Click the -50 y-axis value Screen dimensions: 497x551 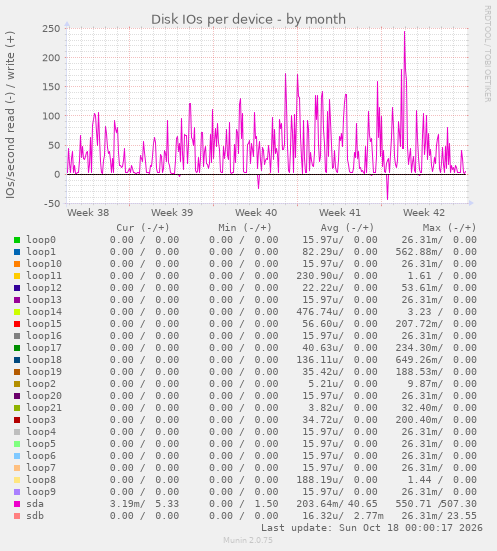tap(52, 203)
